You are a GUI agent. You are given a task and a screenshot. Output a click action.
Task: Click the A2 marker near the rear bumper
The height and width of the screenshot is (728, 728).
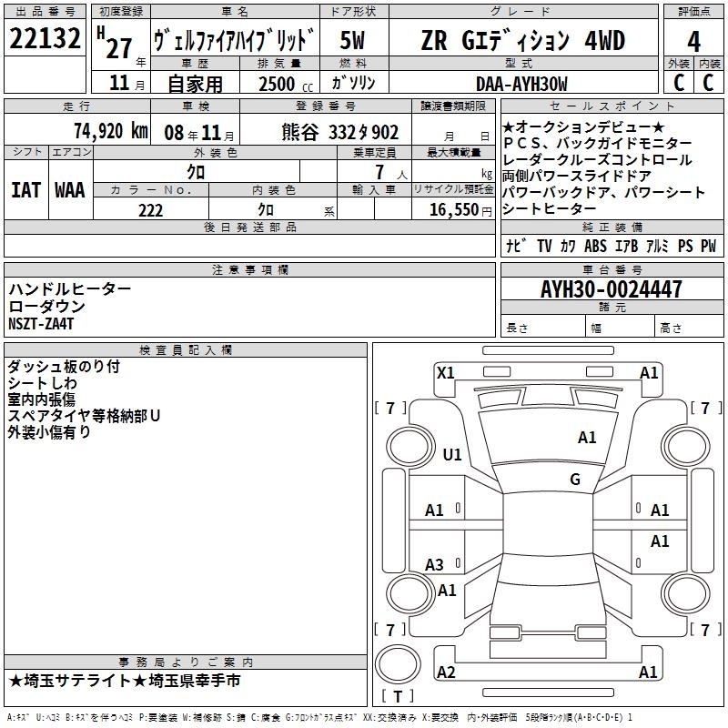point(446,672)
